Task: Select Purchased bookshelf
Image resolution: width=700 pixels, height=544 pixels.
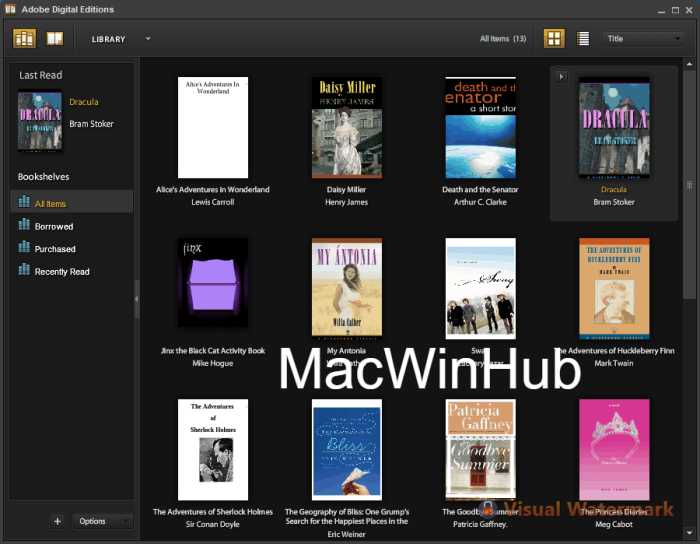Action: [x=71, y=249]
